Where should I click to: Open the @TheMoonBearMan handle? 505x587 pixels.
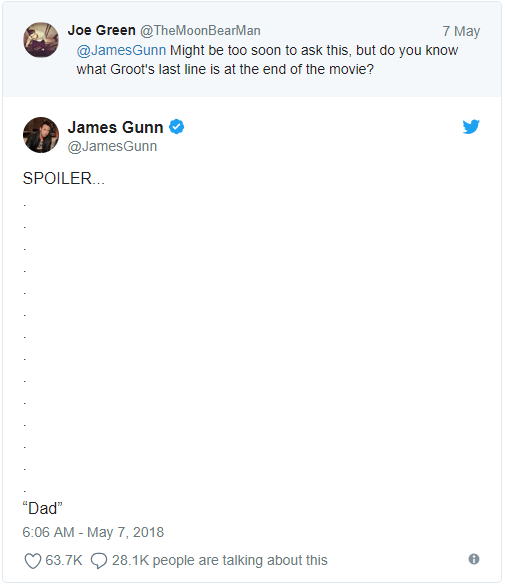[x=200, y=31]
